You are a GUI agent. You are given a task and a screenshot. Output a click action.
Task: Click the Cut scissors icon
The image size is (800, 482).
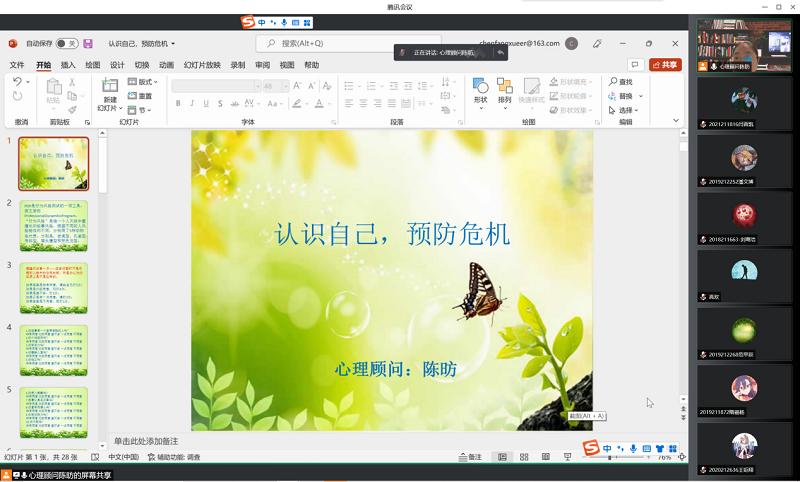pos(72,82)
